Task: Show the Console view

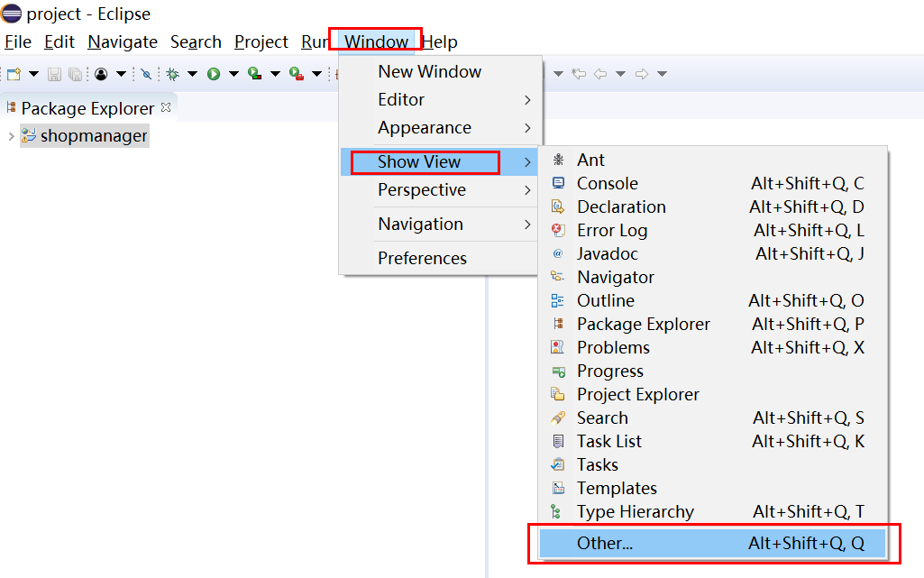Action: pos(712,183)
